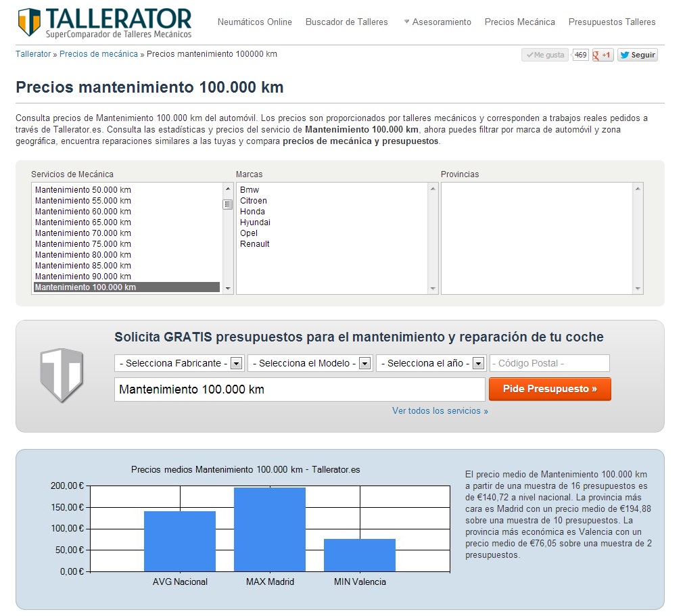Follow the Ver todos los servicios link
This screenshot has width=685, height=616.
click(440, 410)
